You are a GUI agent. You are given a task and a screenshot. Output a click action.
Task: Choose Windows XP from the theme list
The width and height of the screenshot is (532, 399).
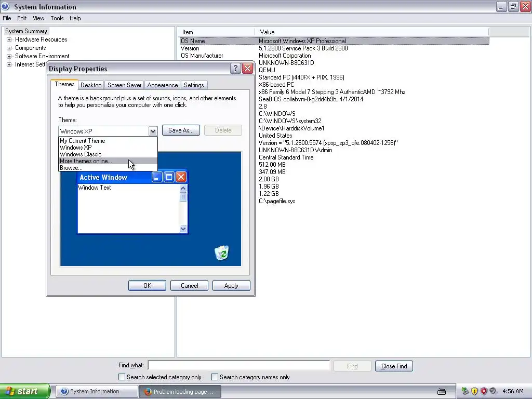pos(108,147)
